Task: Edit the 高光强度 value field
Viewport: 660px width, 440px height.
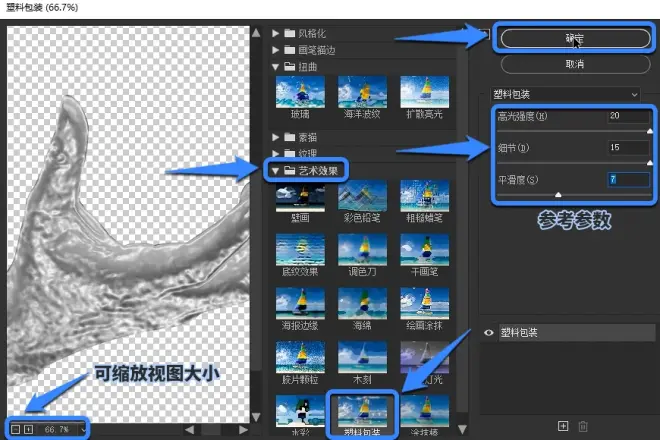Action: tap(628, 116)
